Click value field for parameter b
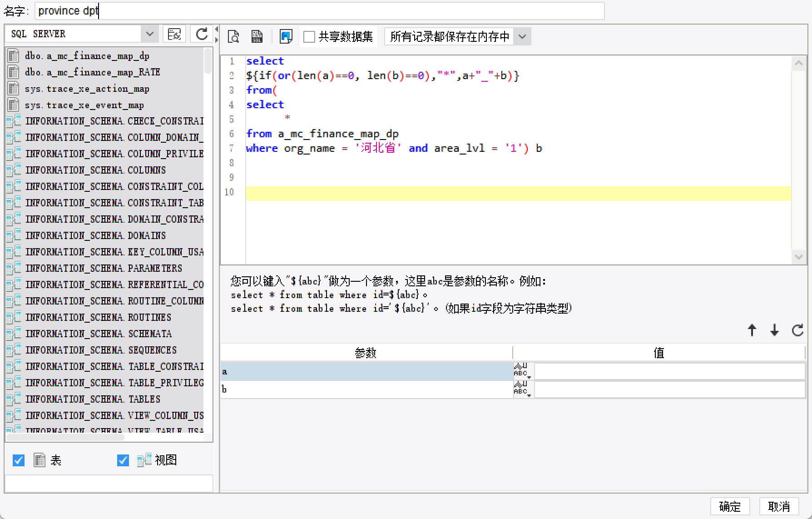812x519 pixels. point(670,389)
